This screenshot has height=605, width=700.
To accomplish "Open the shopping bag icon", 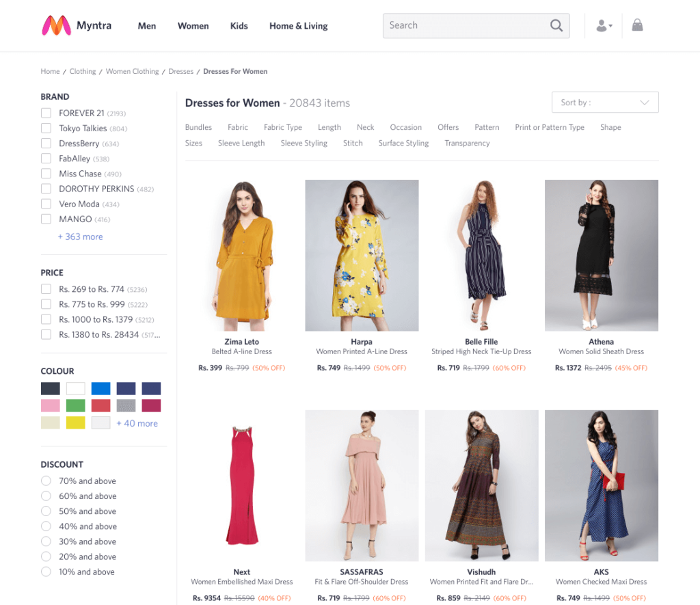I will pyautogui.click(x=638, y=25).
